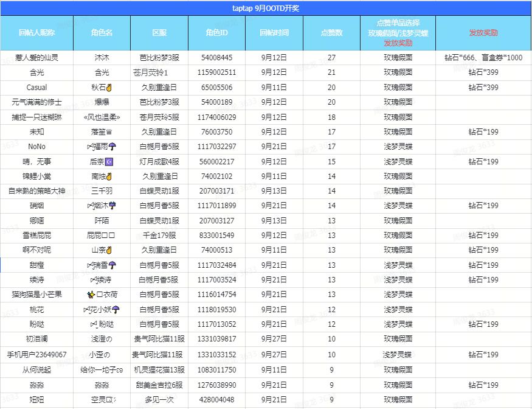Select role ID cell 1159002511
Image resolution: width=532 pixels, height=409 pixels.
pos(217,72)
